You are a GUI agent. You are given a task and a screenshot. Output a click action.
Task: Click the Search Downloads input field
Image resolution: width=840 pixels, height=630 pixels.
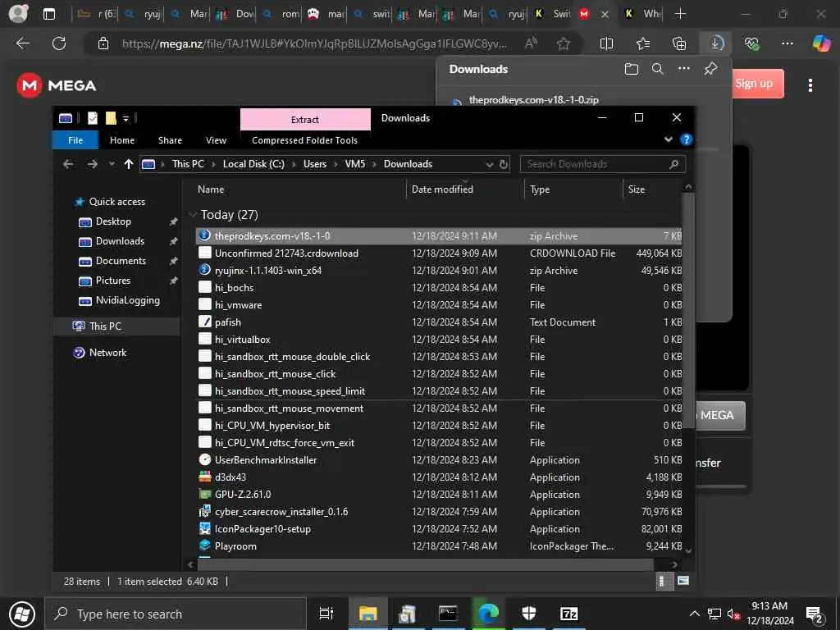coord(603,164)
